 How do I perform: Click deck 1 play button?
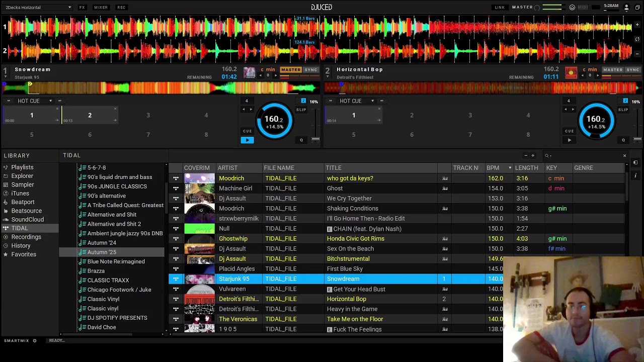pos(247,140)
